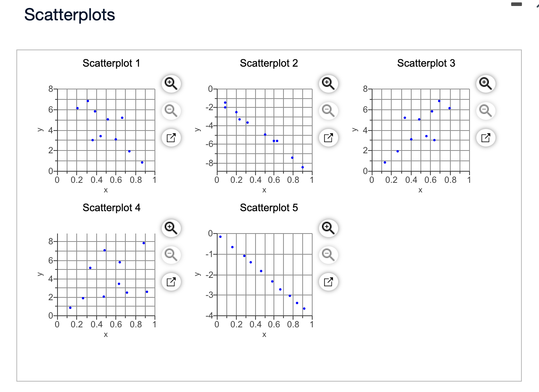The width and height of the screenshot is (539, 392).
Task: Zoom in on Scatterplot 2
Action: pyautogui.click(x=328, y=84)
